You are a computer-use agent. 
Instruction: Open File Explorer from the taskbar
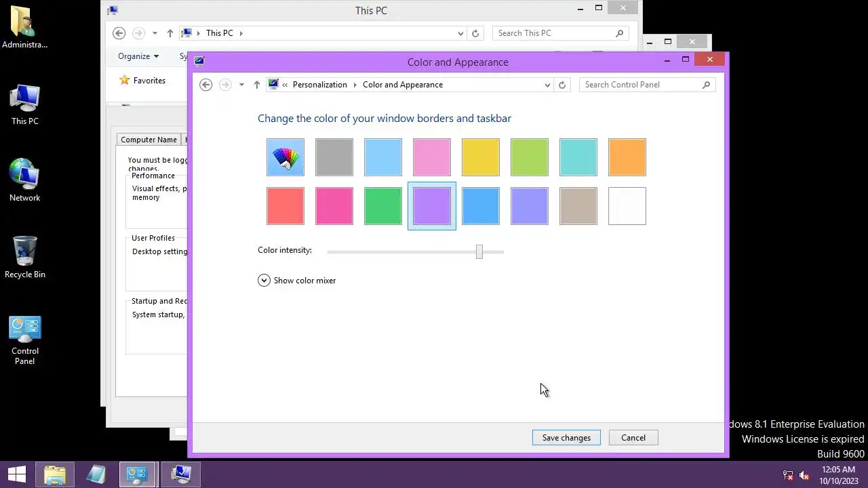coord(55,474)
